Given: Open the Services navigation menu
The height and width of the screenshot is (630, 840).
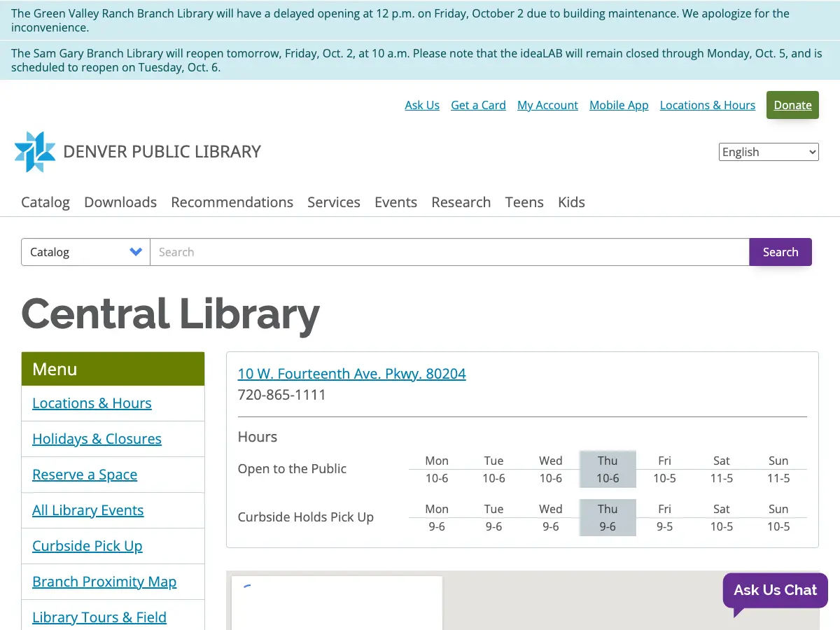Looking at the screenshot, I should [334, 202].
